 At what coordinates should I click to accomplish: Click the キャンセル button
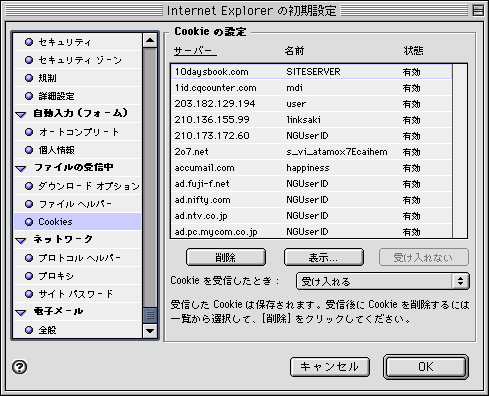point(330,367)
